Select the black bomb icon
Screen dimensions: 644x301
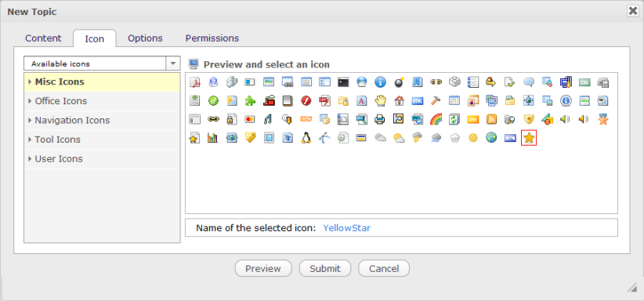pos(399,82)
